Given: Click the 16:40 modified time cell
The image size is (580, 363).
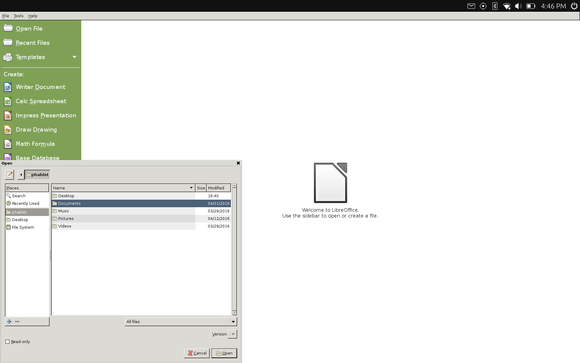Looking at the screenshot, I should point(213,196).
